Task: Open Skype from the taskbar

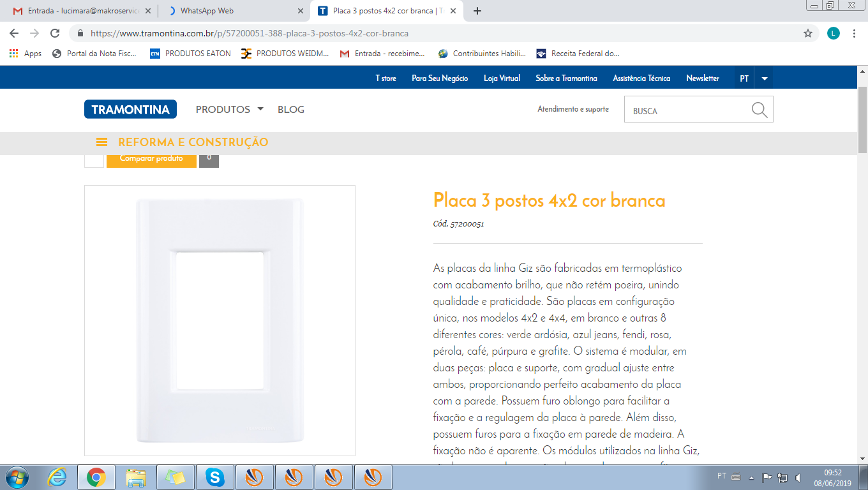Action: coord(215,477)
